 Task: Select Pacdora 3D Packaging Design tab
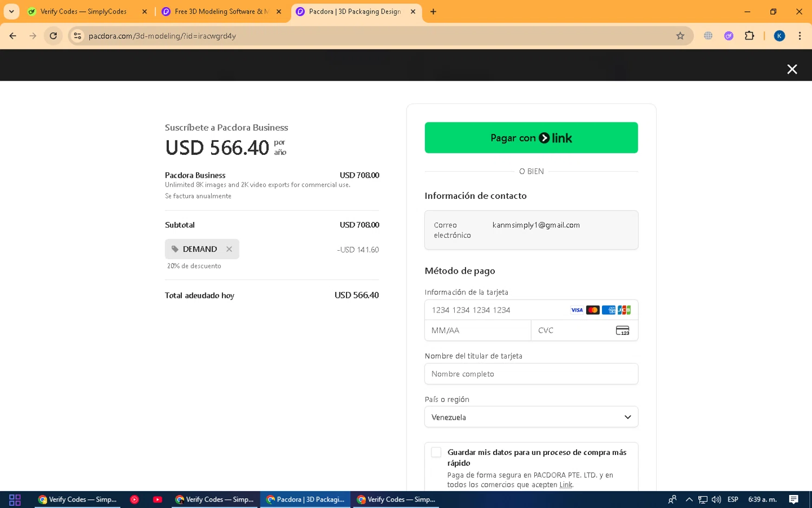tap(355, 11)
